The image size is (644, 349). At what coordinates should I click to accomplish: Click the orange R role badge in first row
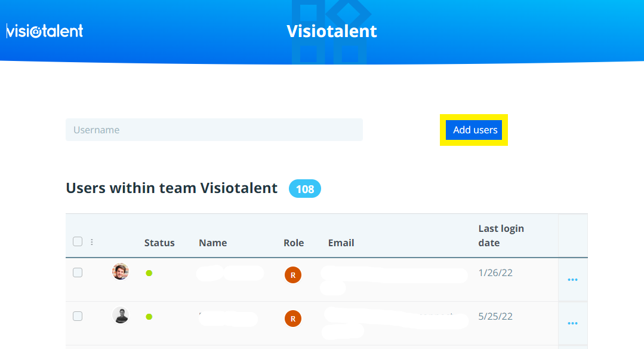click(292, 275)
